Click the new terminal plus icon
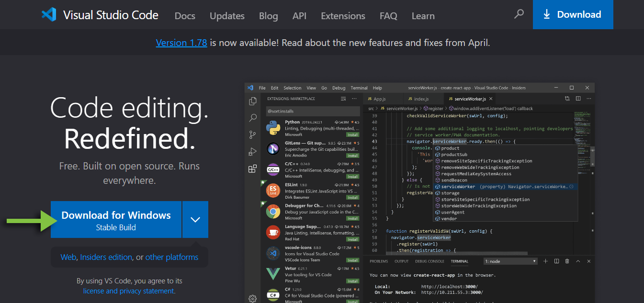The width and height of the screenshot is (644, 303). [x=545, y=261]
